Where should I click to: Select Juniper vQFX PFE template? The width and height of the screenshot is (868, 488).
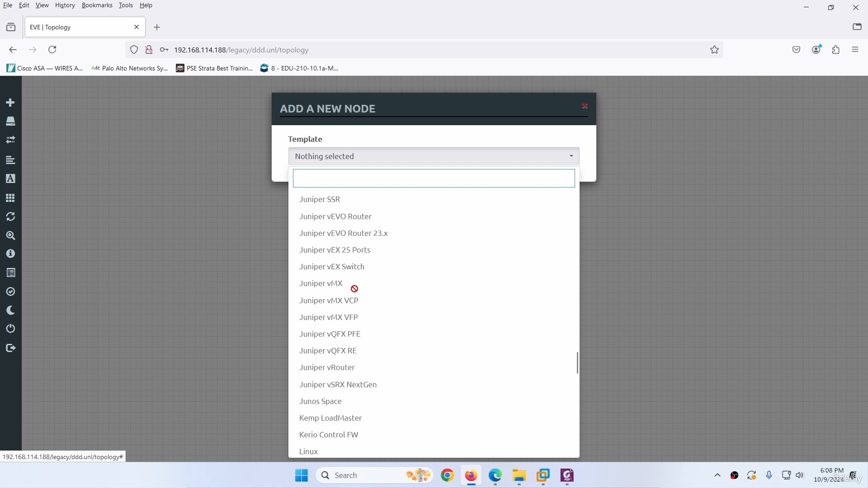click(434, 334)
